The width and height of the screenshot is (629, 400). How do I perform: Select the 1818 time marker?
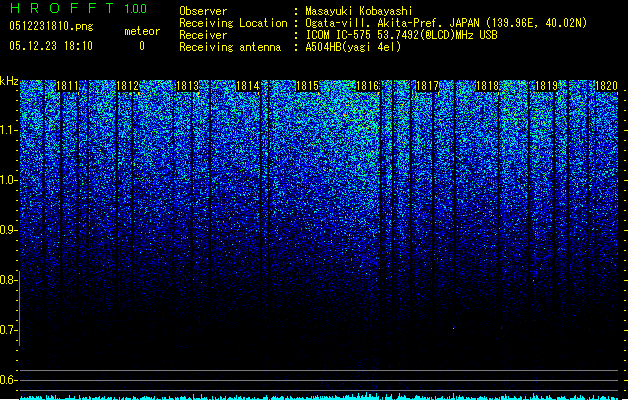[x=487, y=86]
